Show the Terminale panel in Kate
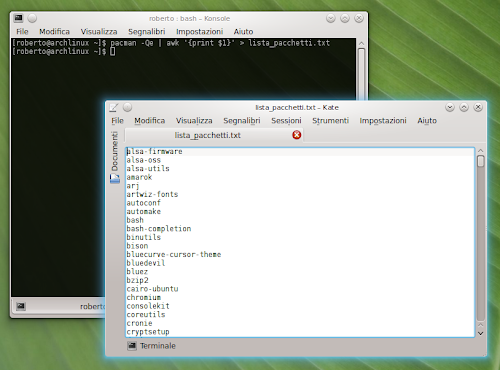This screenshot has height=370, width=500. point(152,346)
